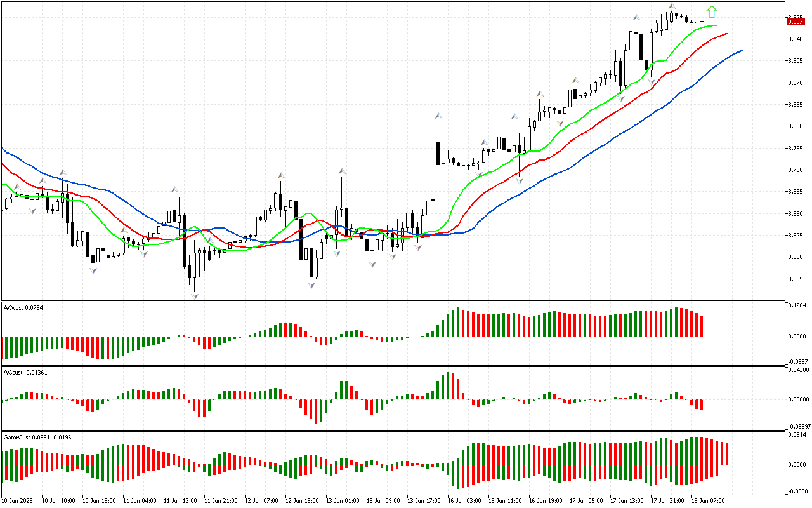Select the fractal arrow below the lowest candle

tap(195, 296)
